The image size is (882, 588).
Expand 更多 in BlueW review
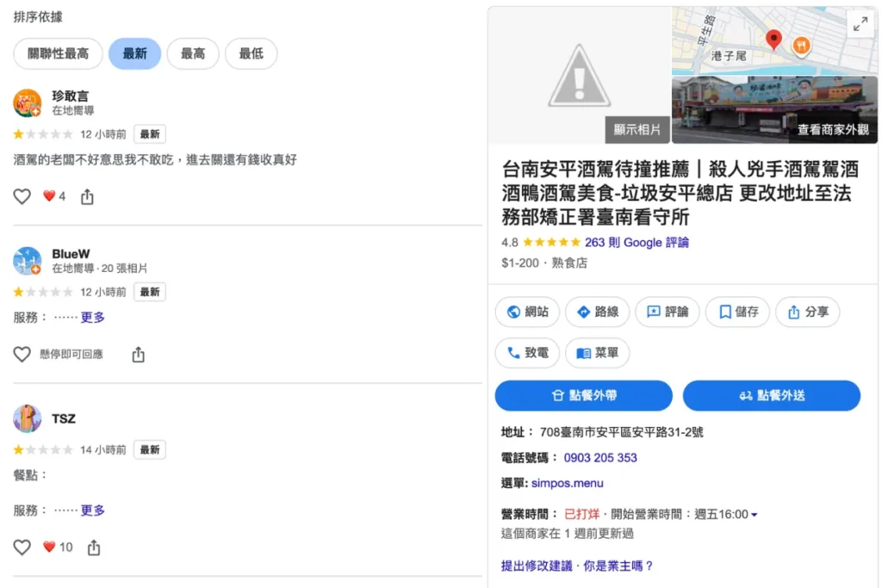click(93, 318)
